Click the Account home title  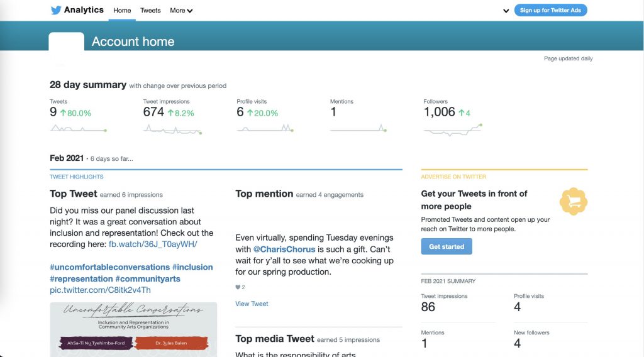pyautogui.click(x=133, y=41)
